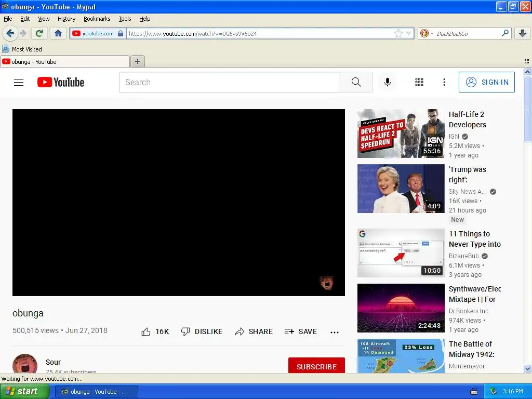This screenshot has width=532, height=399.
Task: Open the Edit menu
Action: tap(25, 19)
